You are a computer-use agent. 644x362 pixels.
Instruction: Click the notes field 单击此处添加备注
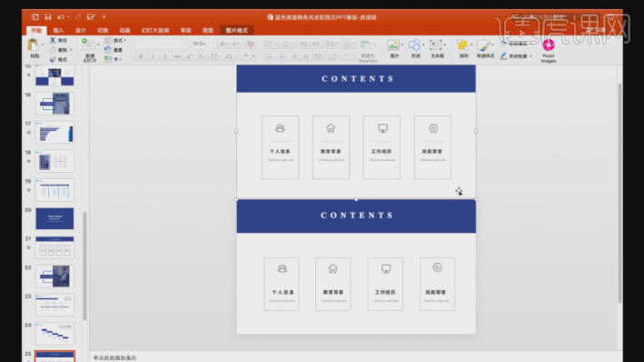pyautogui.click(x=114, y=357)
